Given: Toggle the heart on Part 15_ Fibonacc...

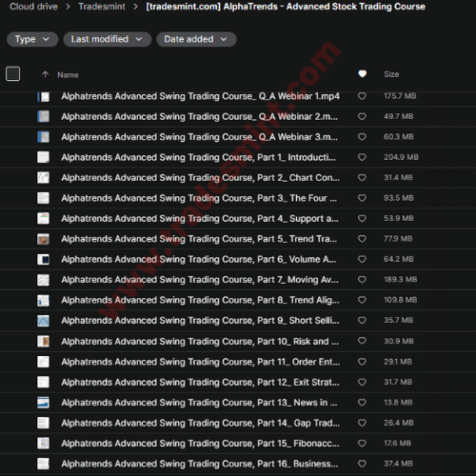Looking at the screenshot, I should [x=362, y=443].
